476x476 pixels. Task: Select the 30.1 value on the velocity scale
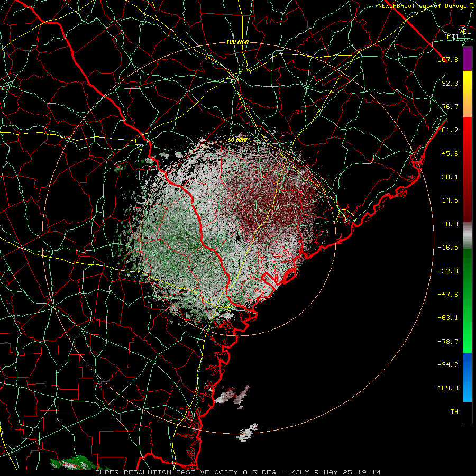click(x=450, y=177)
